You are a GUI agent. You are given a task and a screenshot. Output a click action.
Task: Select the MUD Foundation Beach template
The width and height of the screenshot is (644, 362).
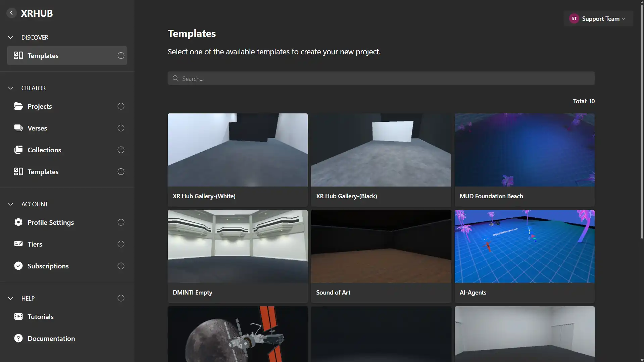[525, 160]
